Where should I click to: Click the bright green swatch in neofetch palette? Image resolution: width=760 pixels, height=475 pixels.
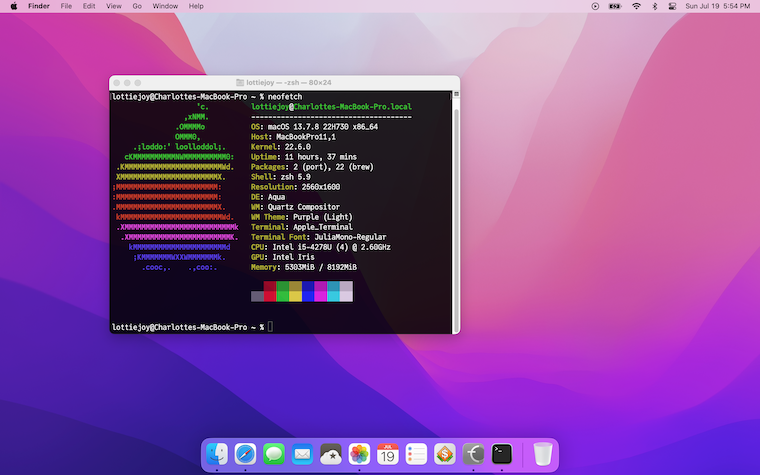(x=283, y=296)
